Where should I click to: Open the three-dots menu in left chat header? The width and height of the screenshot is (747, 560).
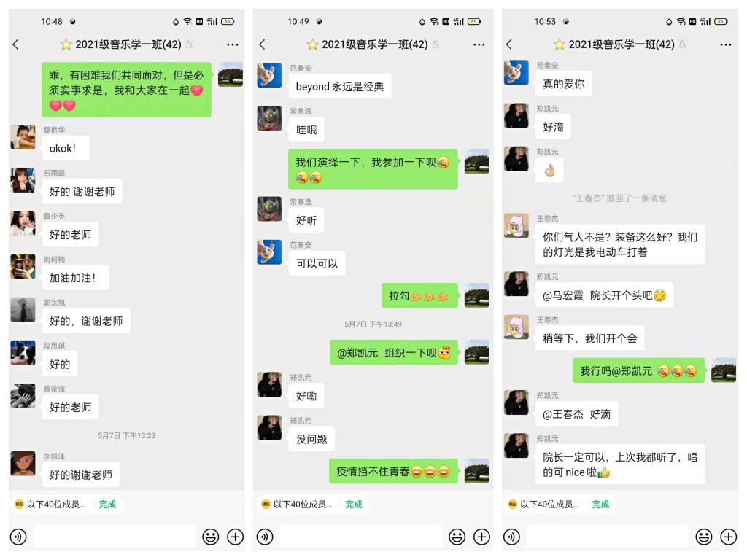(x=233, y=44)
